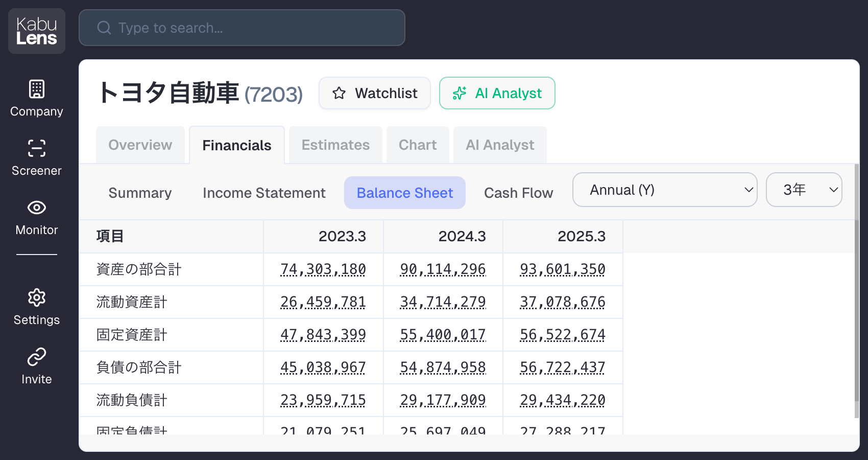868x460 pixels.
Task: Open the Monitor eye icon
Action: tap(37, 208)
